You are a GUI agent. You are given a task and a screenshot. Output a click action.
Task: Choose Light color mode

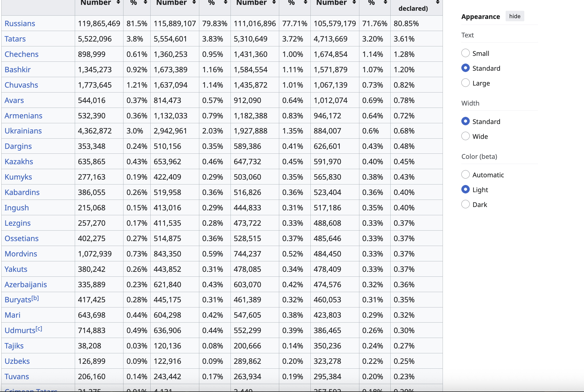click(x=465, y=189)
